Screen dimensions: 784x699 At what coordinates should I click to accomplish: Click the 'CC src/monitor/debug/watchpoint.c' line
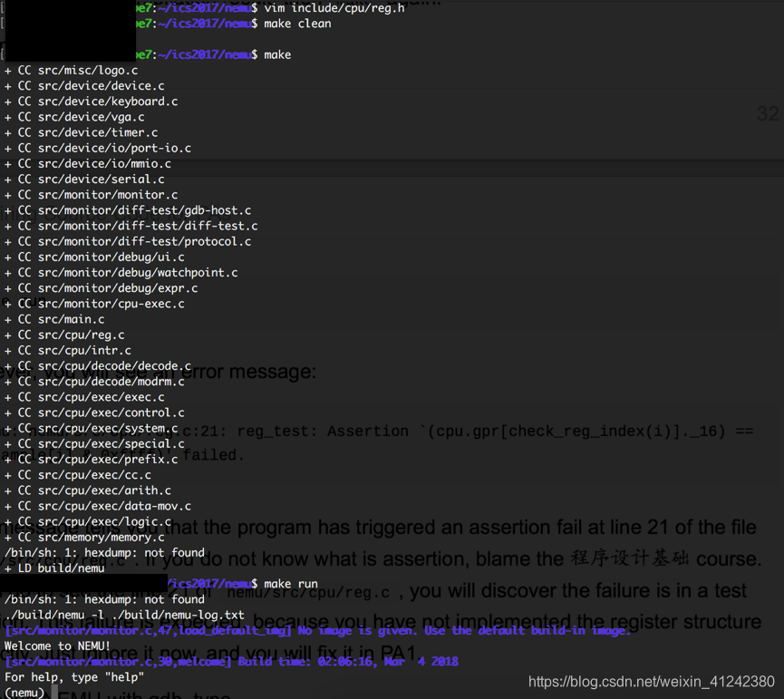coord(121,272)
